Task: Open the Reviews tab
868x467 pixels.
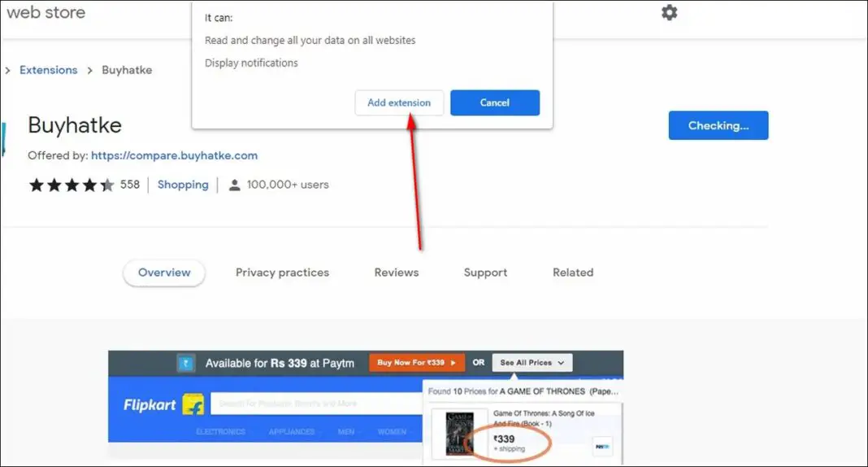Action: (x=397, y=273)
